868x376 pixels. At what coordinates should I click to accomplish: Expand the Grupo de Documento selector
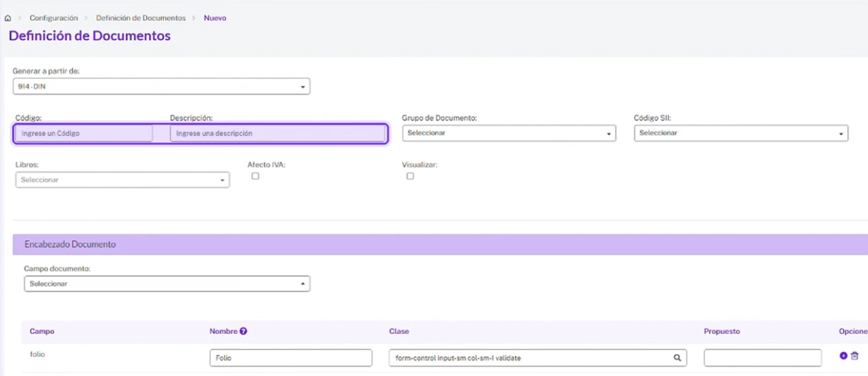[x=509, y=133]
